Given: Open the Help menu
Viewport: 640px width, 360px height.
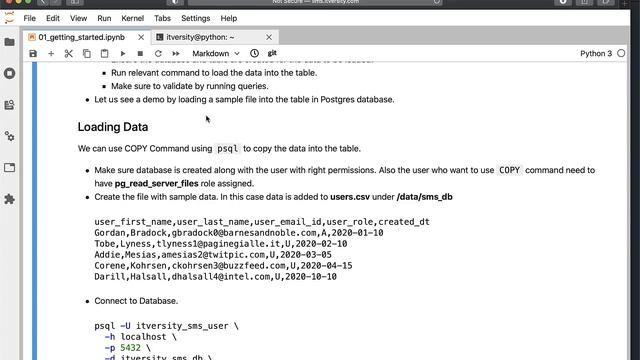Looking at the screenshot, I should [229, 18].
